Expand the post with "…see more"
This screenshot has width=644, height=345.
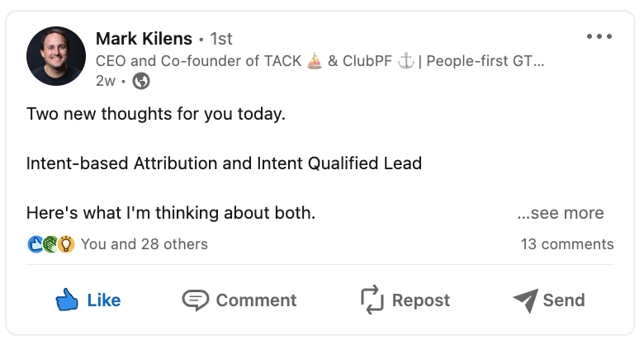click(x=561, y=213)
